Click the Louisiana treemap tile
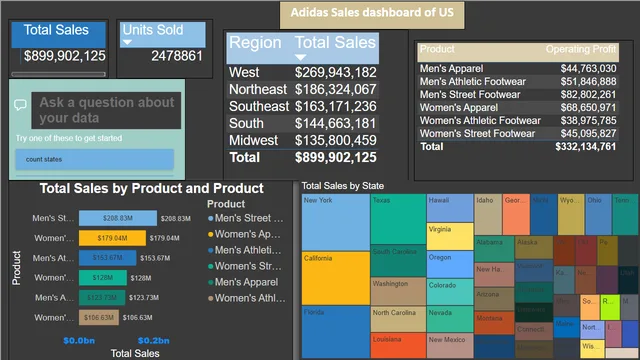This screenshot has height=360, width=640. click(x=398, y=346)
